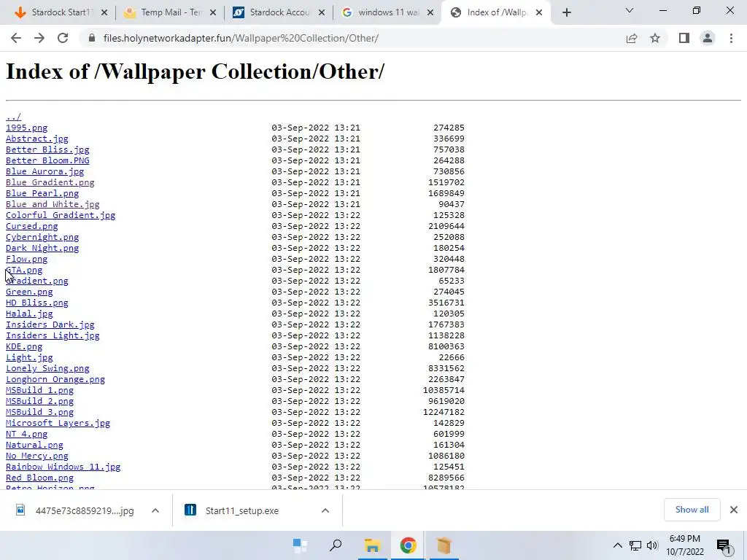Open the tab search chevron
The height and width of the screenshot is (560, 747).
pos(630,10)
